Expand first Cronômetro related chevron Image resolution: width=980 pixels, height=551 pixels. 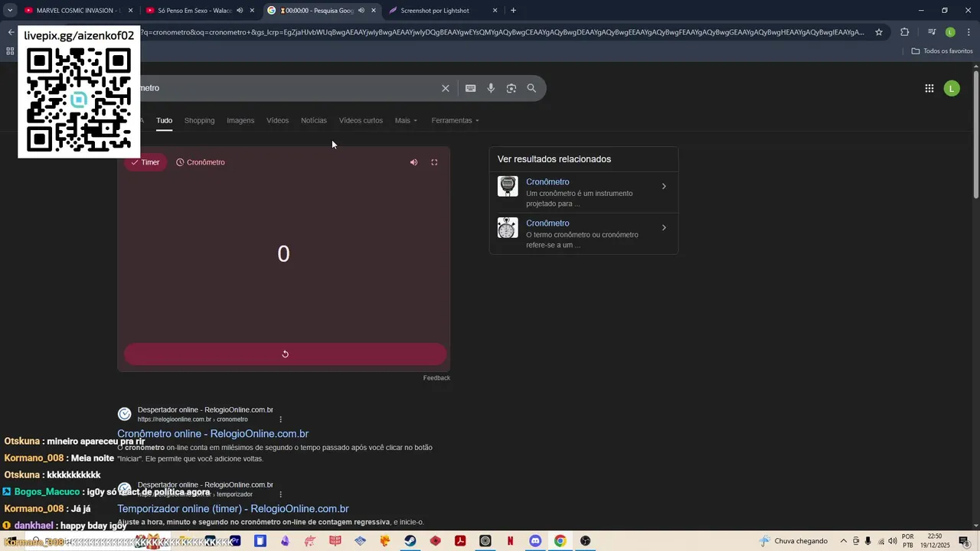click(x=664, y=186)
